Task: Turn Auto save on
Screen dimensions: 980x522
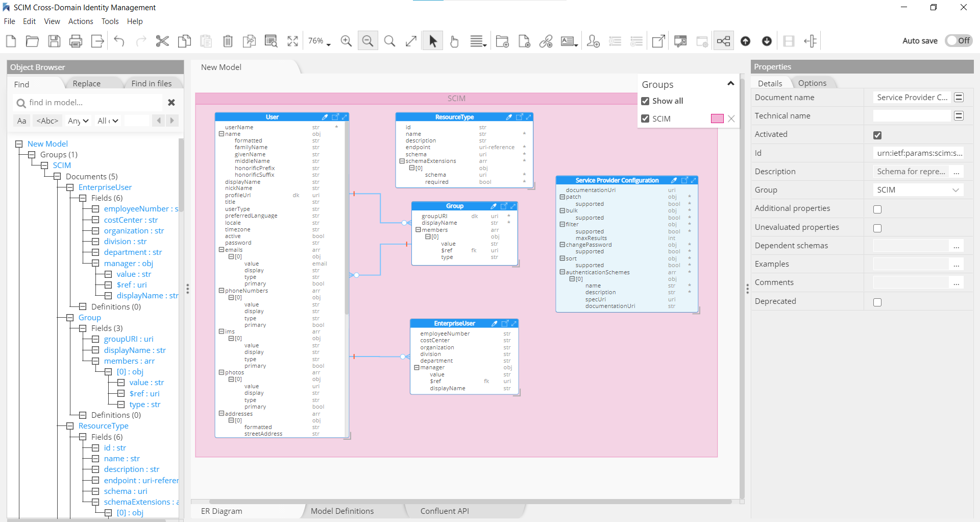Action: pyautogui.click(x=959, y=40)
